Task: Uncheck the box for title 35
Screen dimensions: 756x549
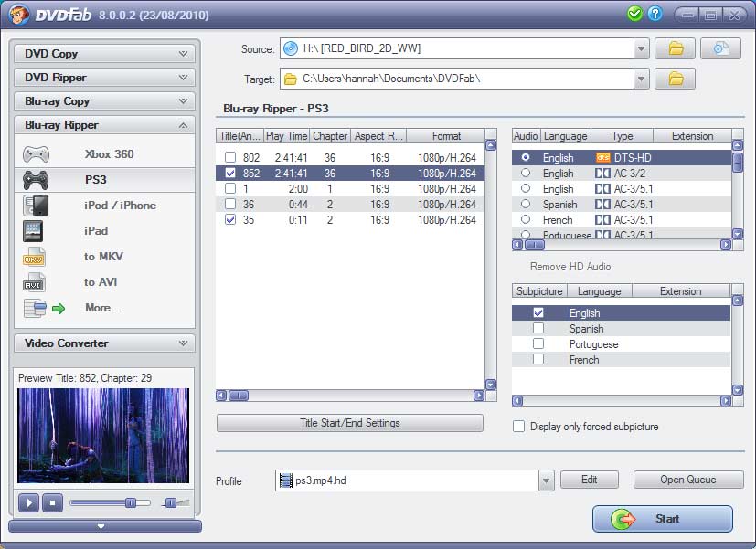Action: [x=230, y=219]
